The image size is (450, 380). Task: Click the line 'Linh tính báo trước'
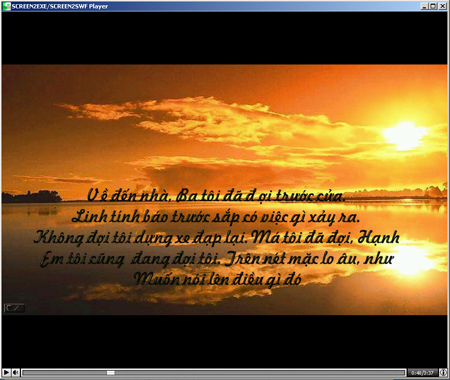(216, 217)
